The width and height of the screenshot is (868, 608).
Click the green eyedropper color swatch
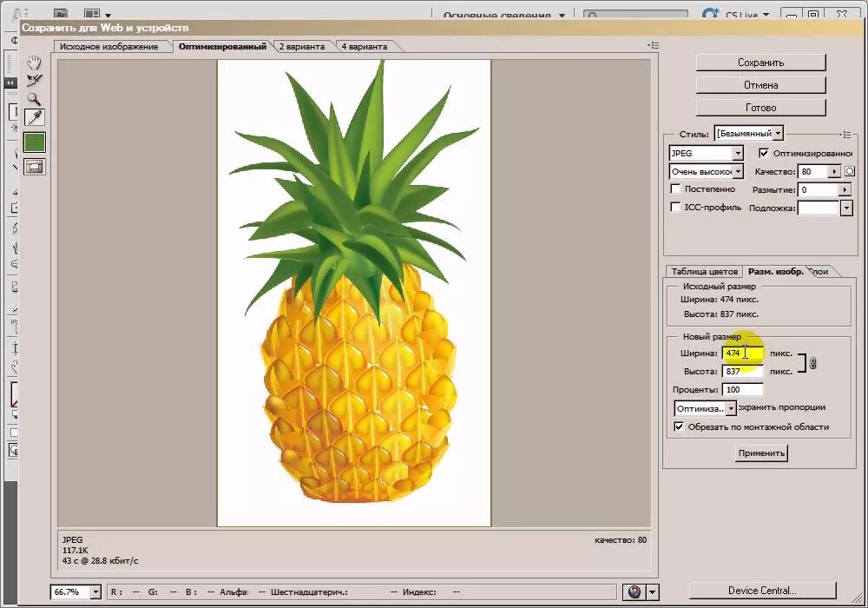[x=35, y=142]
